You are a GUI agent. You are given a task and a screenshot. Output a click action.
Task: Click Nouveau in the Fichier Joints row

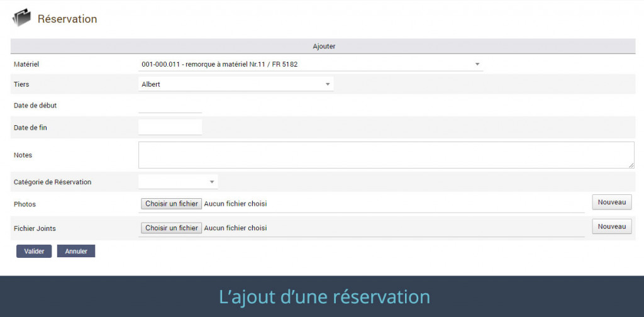pos(611,226)
